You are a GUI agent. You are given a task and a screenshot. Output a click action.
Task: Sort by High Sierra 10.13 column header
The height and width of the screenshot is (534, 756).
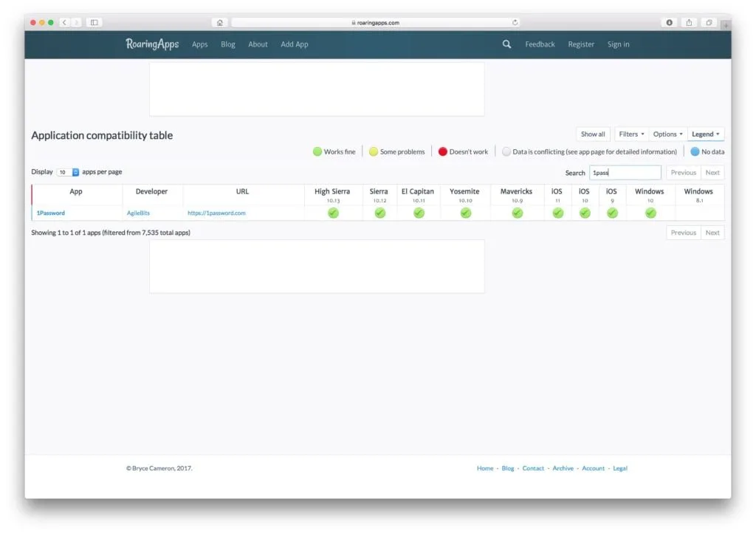pyautogui.click(x=332, y=195)
